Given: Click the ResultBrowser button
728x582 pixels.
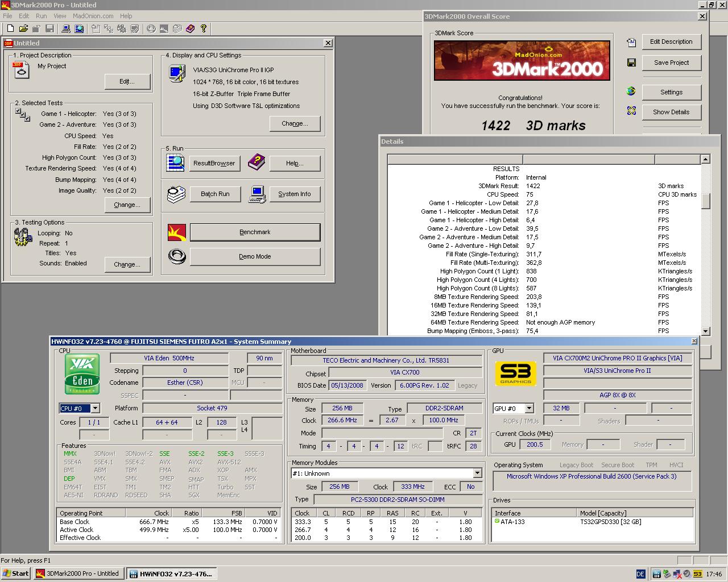Looking at the screenshot, I should pos(214,163).
